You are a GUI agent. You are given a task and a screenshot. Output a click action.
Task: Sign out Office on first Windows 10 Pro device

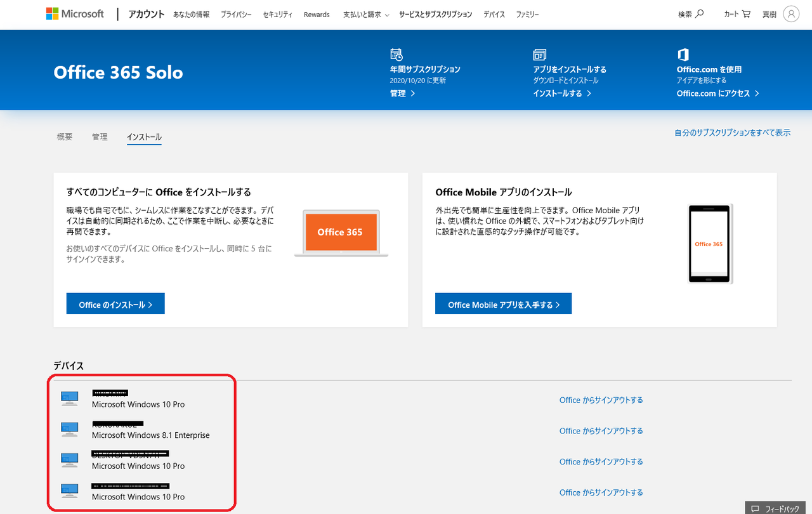[601, 400]
